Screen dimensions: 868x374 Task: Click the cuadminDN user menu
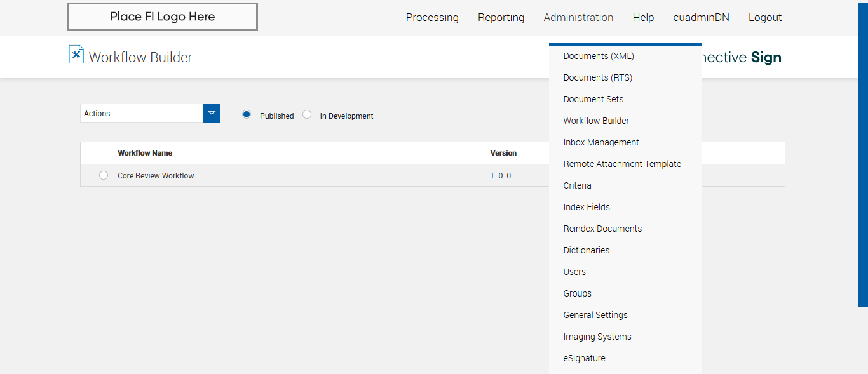pos(701,17)
